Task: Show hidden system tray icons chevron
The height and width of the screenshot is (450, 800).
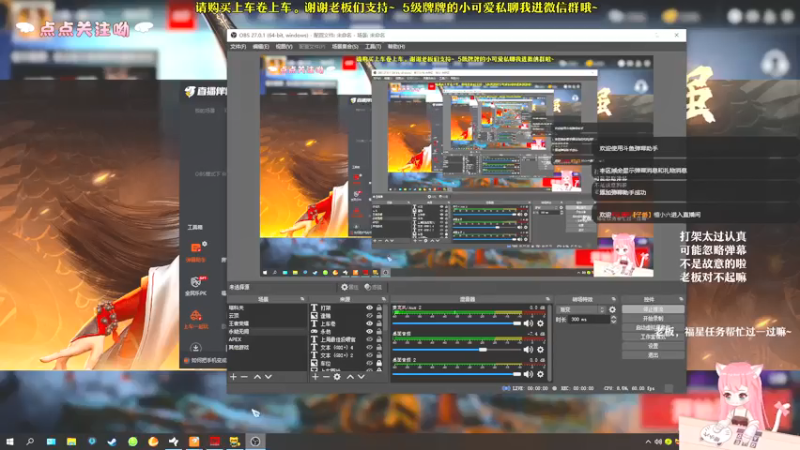Action: 648,442
